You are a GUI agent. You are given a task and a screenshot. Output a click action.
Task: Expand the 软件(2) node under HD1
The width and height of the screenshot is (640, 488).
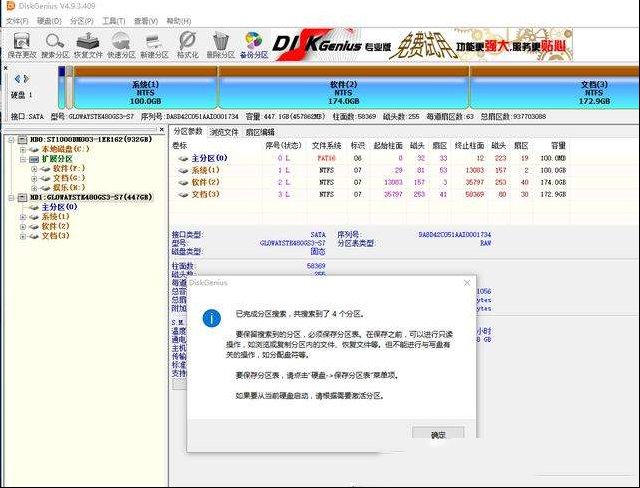pos(23,226)
